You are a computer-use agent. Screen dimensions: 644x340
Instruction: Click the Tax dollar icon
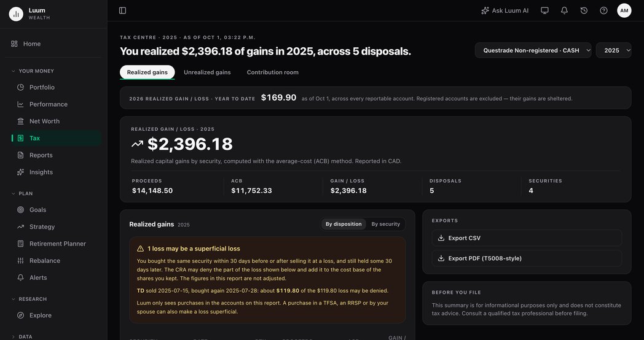20,138
